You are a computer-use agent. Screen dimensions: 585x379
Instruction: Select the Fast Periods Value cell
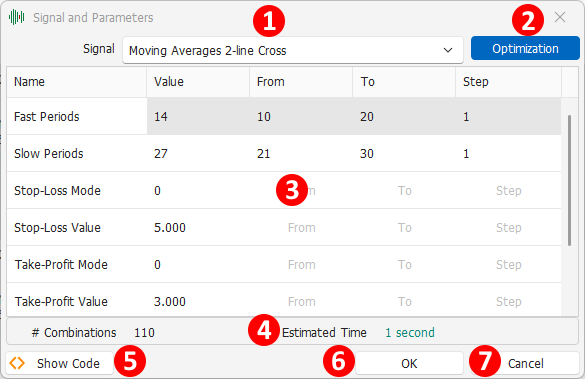pyautogui.click(x=198, y=116)
